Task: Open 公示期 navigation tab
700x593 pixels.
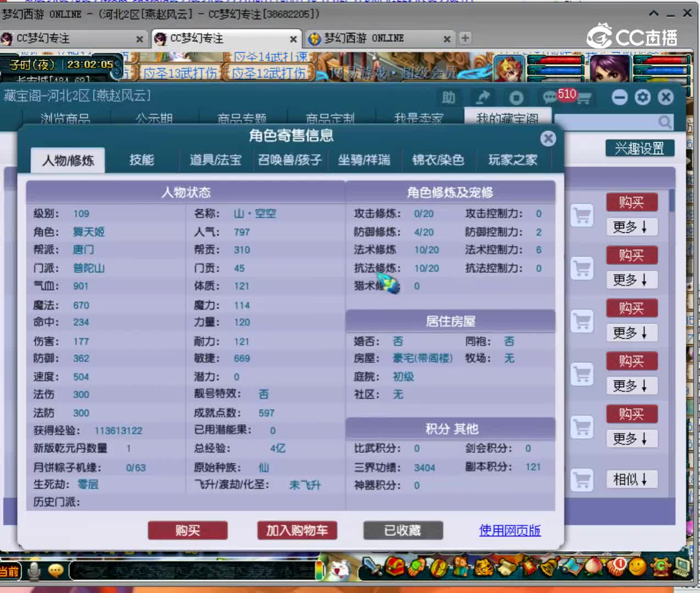Action: [154, 119]
